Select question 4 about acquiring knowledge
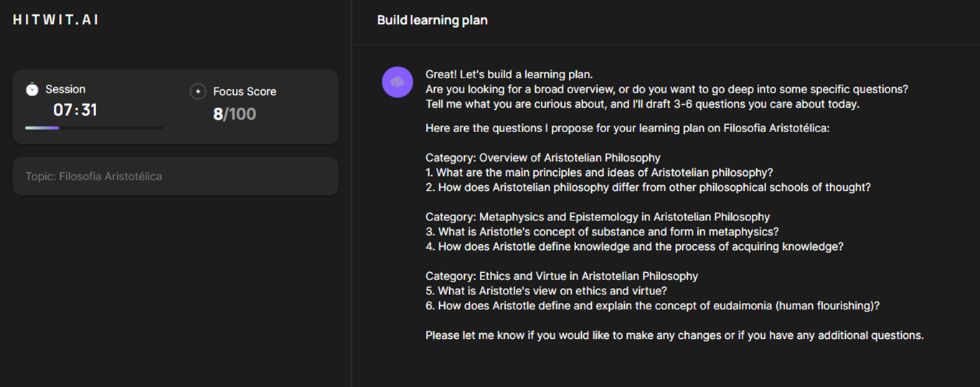980x387 pixels. (634, 247)
